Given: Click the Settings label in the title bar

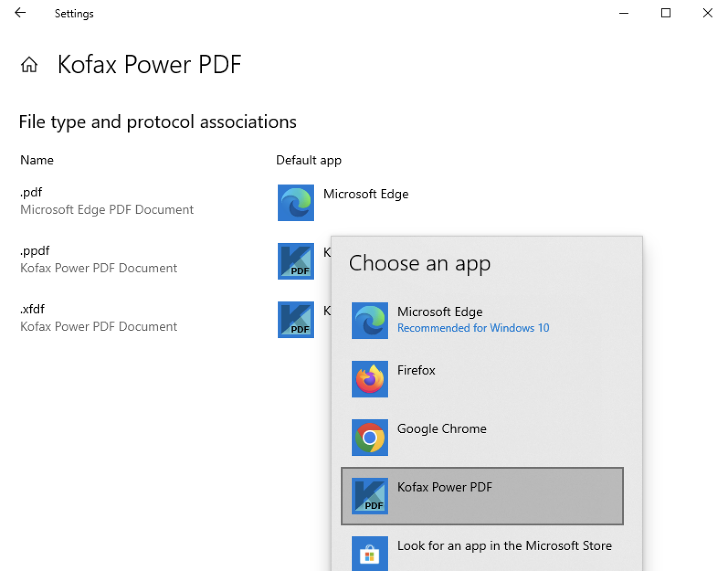Looking at the screenshot, I should (x=74, y=13).
